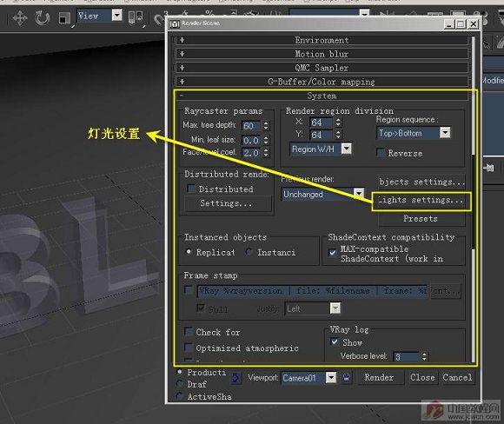The width and height of the screenshot is (504, 424).
Task: Click the Cancel button in Render Scene
Action: click(x=457, y=377)
